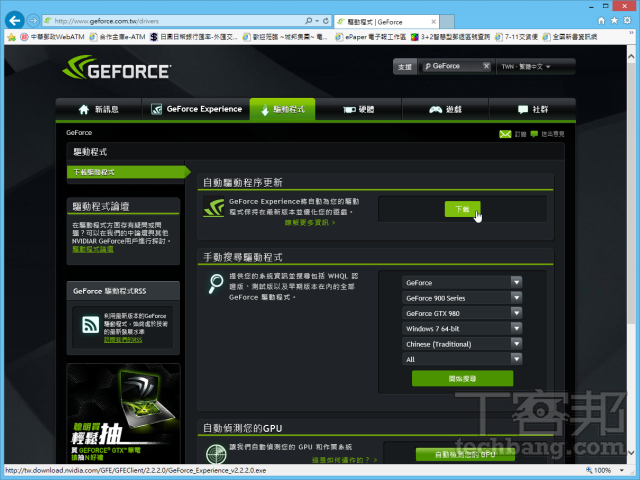Open the TWN 繁體中文 region dropdown
This screenshot has height=480, width=640.
pyautogui.click(x=526, y=67)
